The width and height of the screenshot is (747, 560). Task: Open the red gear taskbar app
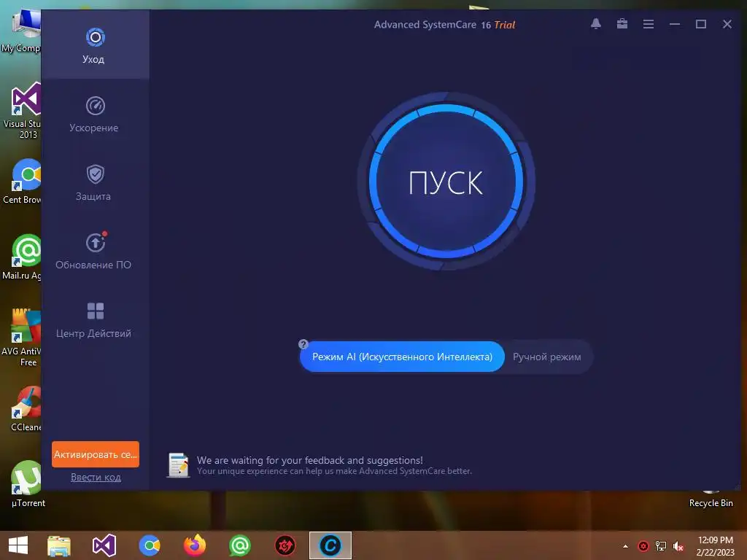coord(285,545)
